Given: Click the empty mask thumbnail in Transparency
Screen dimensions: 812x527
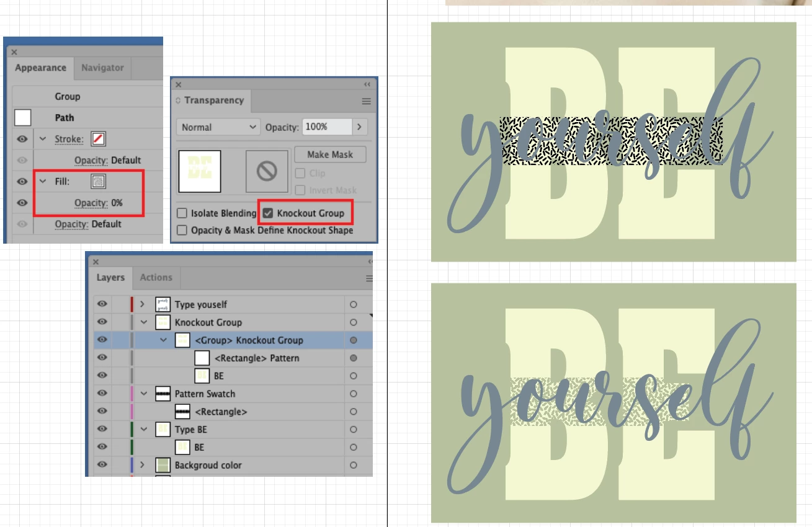Looking at the screenshot, I should [267, 171].
